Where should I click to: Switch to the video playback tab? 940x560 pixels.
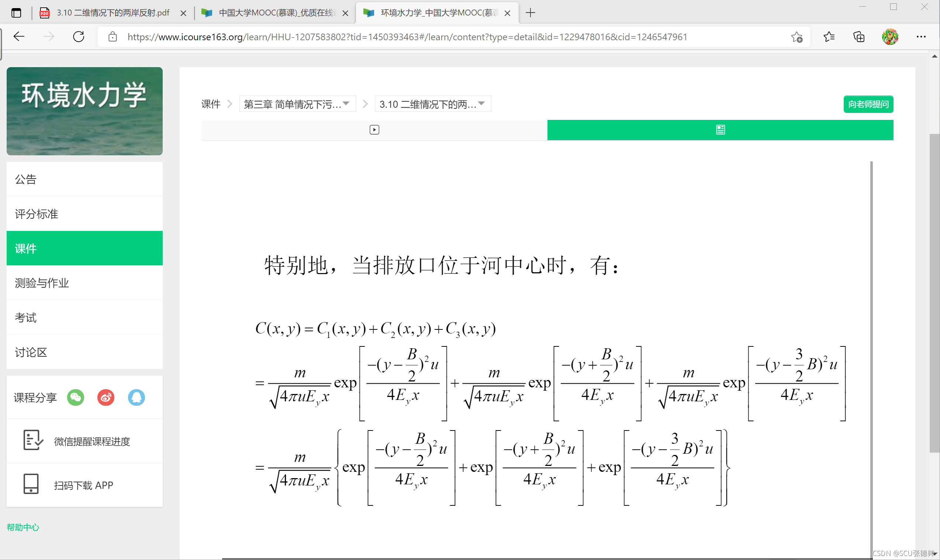pyautogui.click(x=374, y=130)
